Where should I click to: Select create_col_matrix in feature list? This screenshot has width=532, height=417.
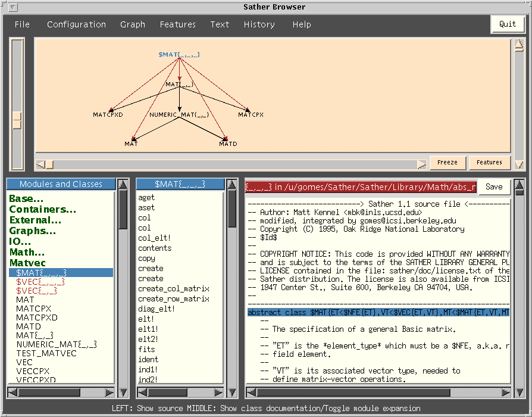pos(173,288)
